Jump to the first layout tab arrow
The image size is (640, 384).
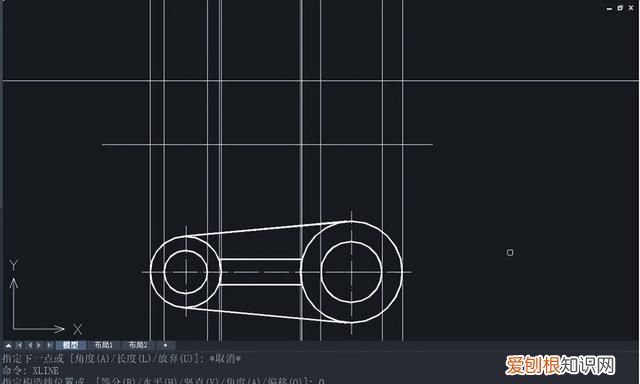[x=19, y=345]
